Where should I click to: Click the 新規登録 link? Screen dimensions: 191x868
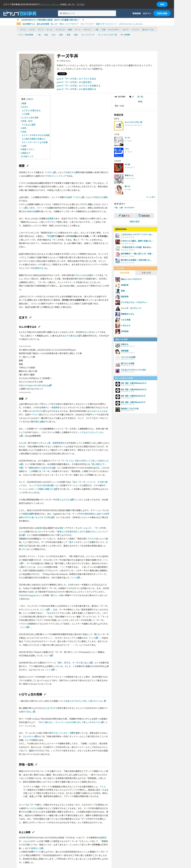pyautogui.click(x=137, y=13)
